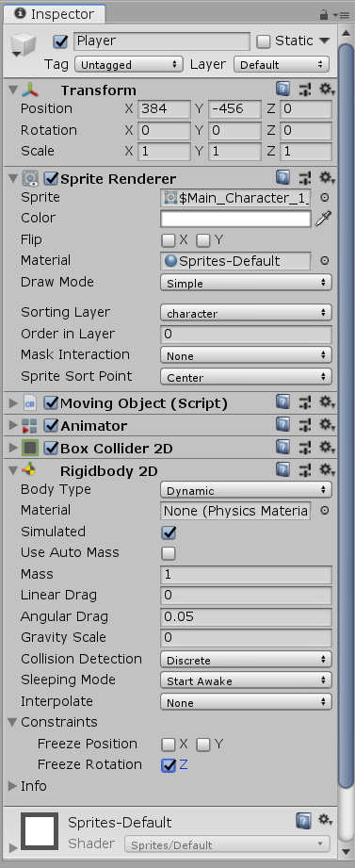This screenshot has width=355, height=868.
Task: Open the Tag dropdown showing Untagged
Action: pyautogui.click(x=128, y=64)
